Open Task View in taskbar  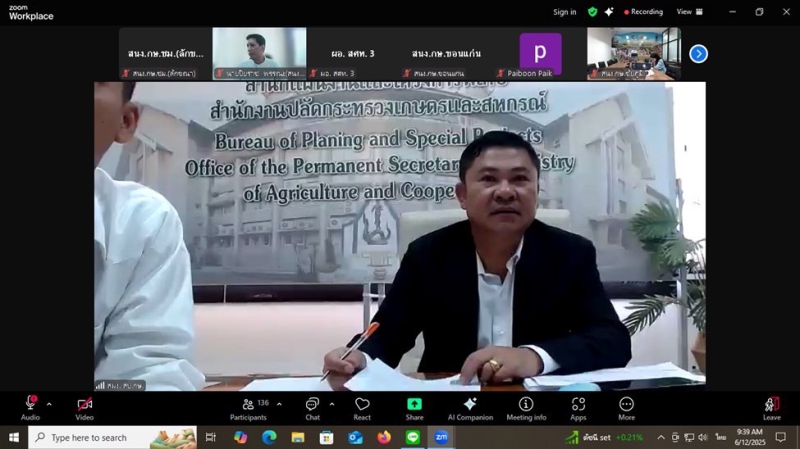pyautogui.click(x=210, y=437)
